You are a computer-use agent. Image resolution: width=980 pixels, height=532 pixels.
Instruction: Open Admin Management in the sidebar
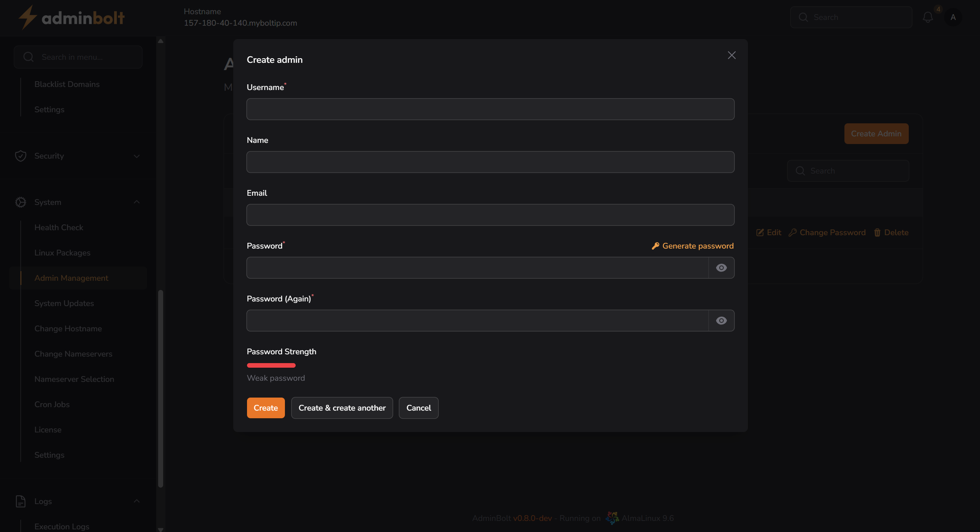pos(71,278)
